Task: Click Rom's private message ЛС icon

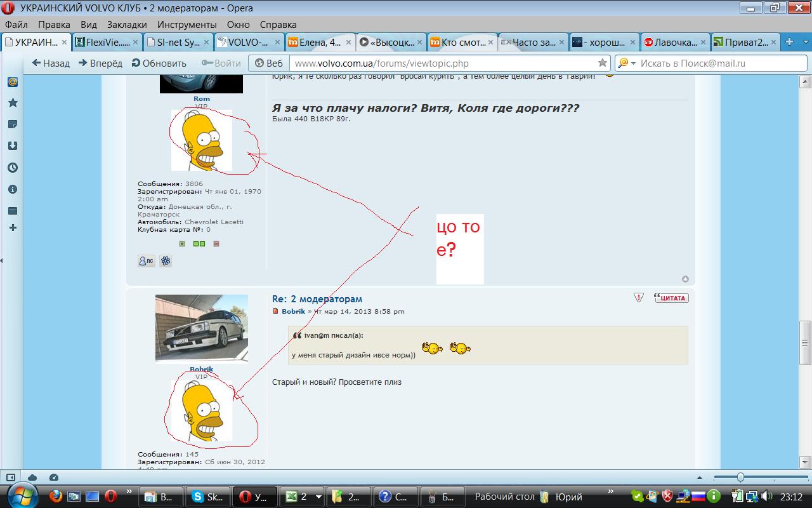Action: 147,261
